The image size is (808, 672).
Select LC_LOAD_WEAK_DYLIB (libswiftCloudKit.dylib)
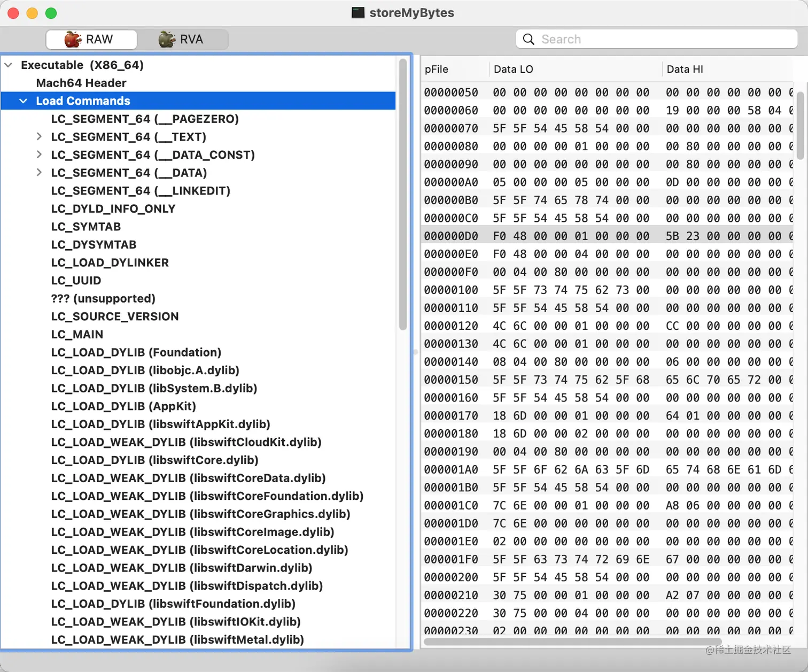[x=187, y=442]
